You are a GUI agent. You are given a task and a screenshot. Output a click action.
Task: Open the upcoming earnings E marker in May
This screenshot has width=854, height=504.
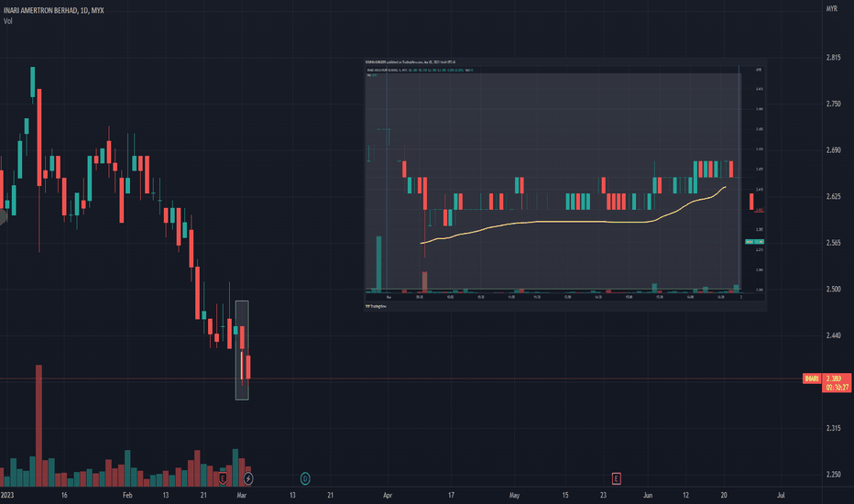tap(616, 478)
